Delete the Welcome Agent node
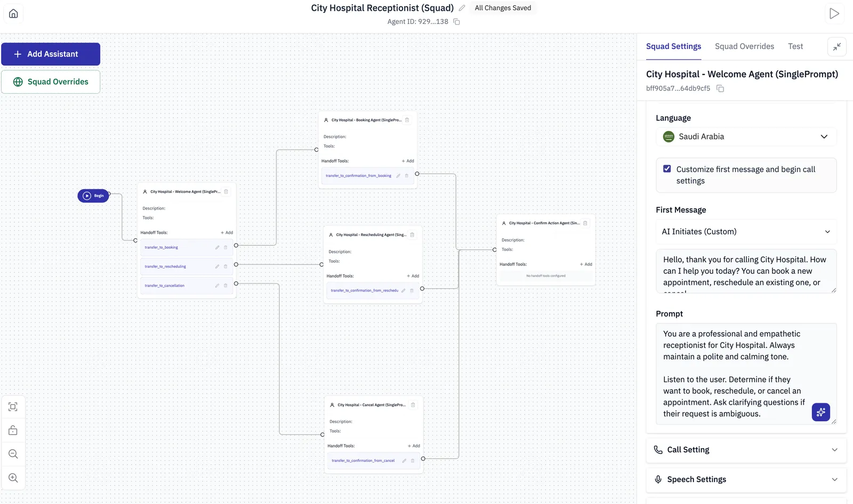The width and height of the screenshot is (853, 504). tap(226, 192)
